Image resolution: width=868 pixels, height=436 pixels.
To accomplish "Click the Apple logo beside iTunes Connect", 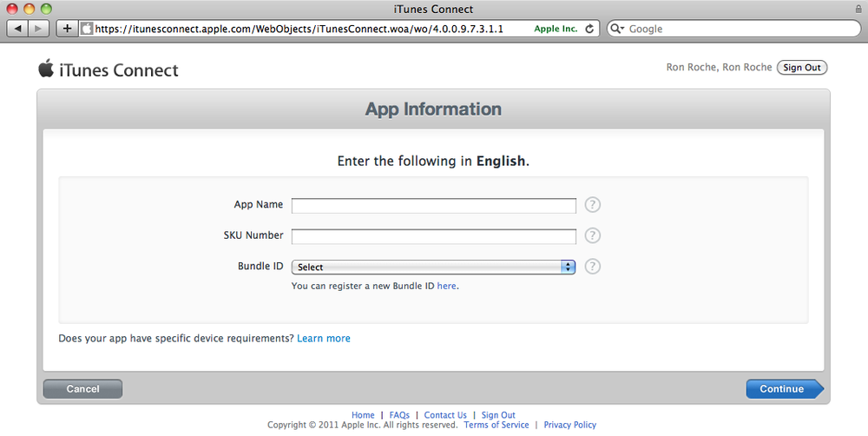I will (x=46, y=68).
